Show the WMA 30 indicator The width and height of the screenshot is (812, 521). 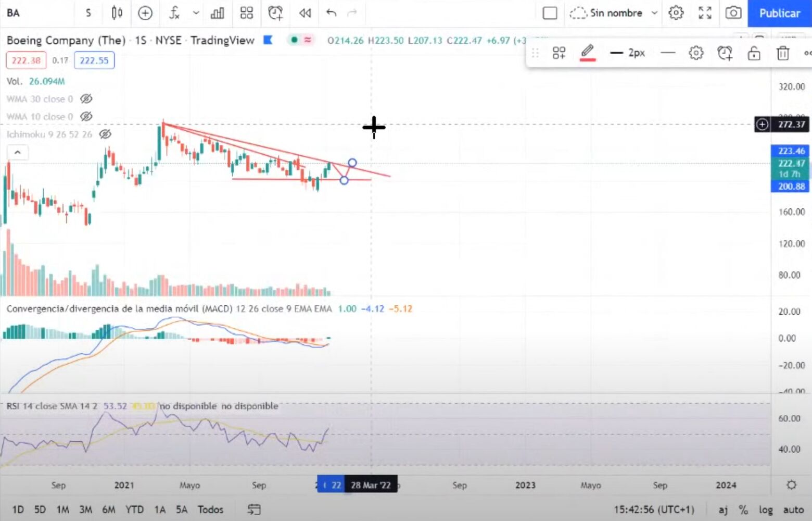[x=86, y=99]
